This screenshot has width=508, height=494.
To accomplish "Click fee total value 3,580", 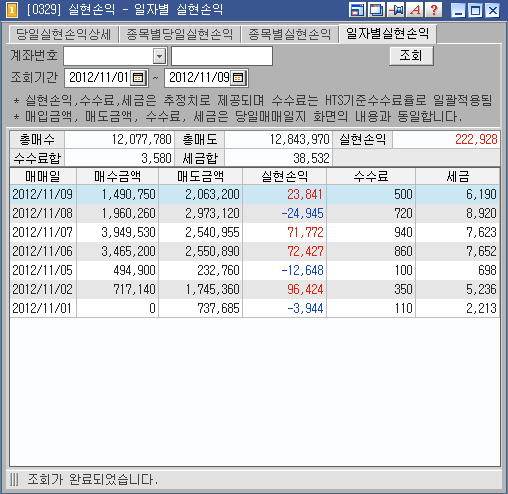I will pos(119,158).
